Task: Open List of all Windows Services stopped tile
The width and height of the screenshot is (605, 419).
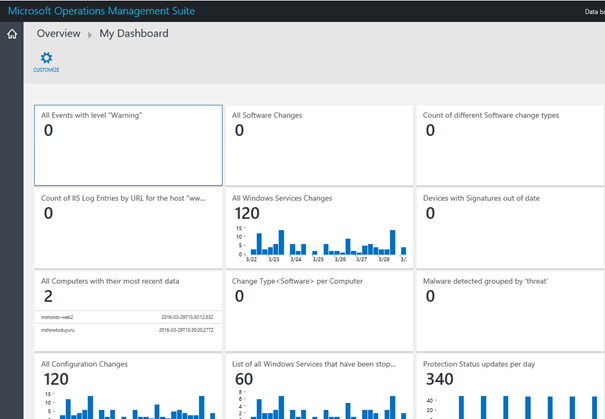Action: coord(319,386)
